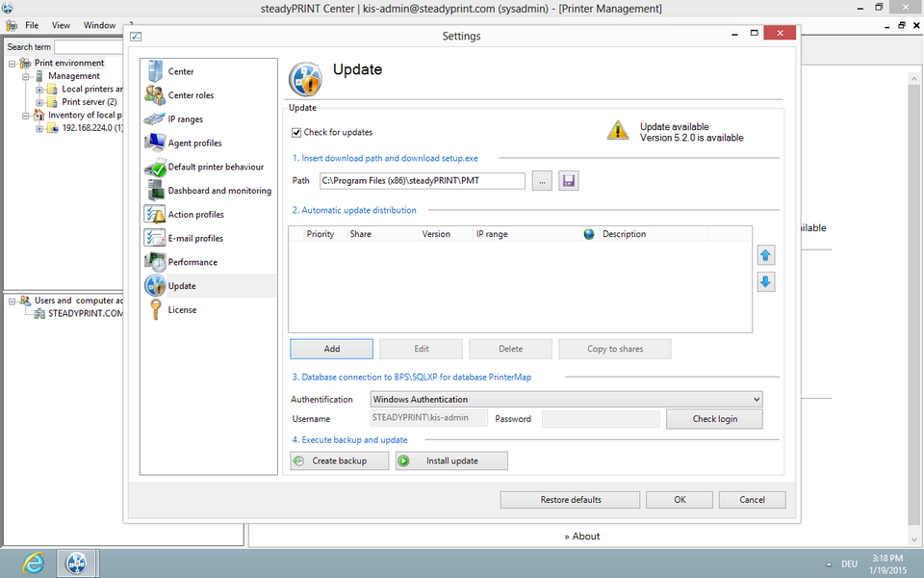Image resolution: width=924 pixels, height=578 pixels.
Task: Select the Center roles icon
Action: (155, 95)
